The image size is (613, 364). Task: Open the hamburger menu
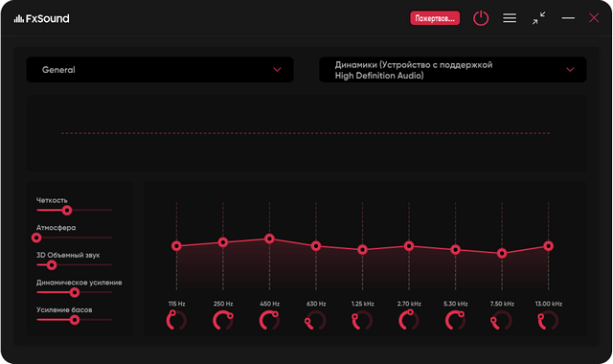(510, 18)
